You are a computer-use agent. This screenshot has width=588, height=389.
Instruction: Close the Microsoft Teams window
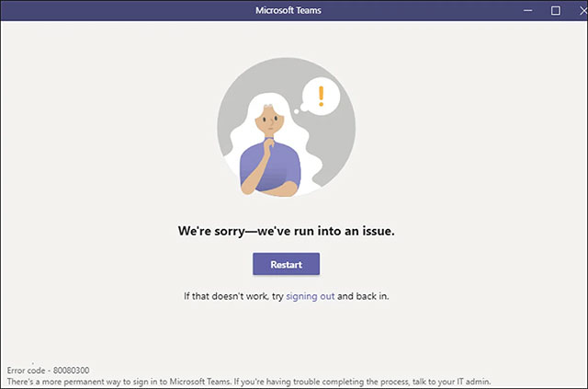(583, 10)
